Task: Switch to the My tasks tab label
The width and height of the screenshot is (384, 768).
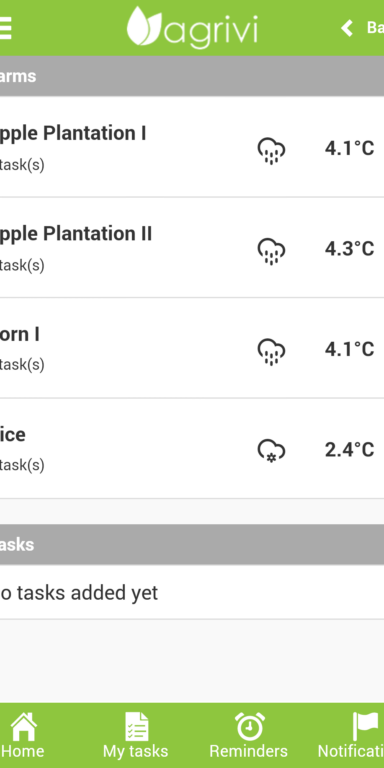Action: pyautogui.click(x=136, y=752)
